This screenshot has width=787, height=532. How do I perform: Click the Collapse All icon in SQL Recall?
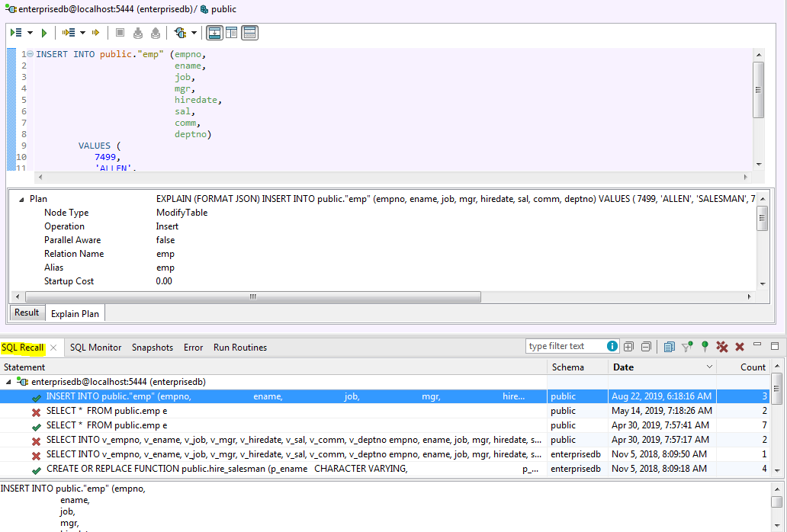pos(646,347)
